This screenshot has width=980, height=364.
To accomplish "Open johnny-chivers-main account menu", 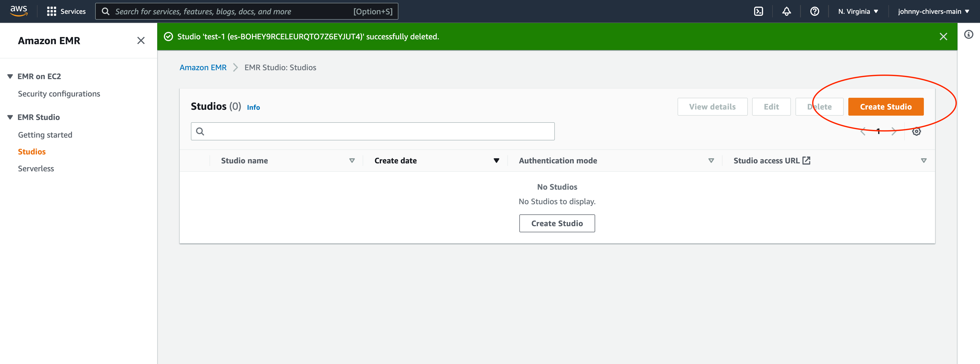I will pyautogui.click(x=933, y=11).
